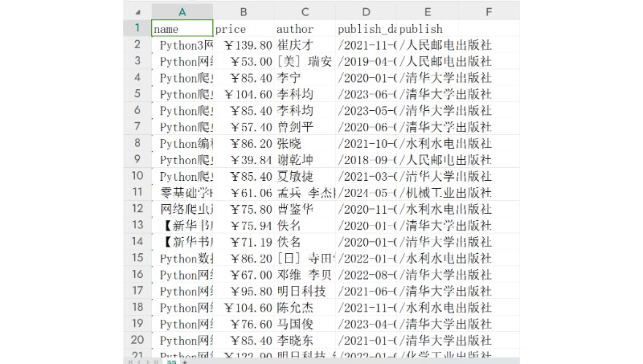Click the 'name' header cell A1
Viewport: 643px width, 364px height.
(x=182, y=29)
